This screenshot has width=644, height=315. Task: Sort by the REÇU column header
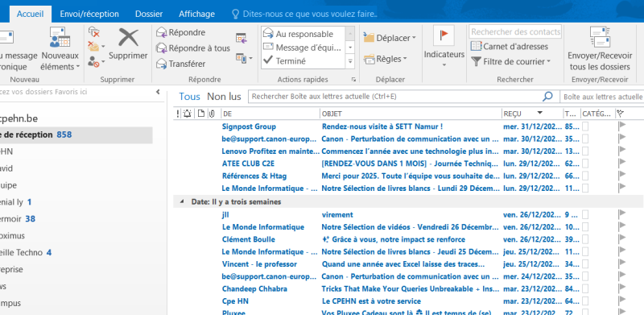pyautogui.click(x=532, y=114)
